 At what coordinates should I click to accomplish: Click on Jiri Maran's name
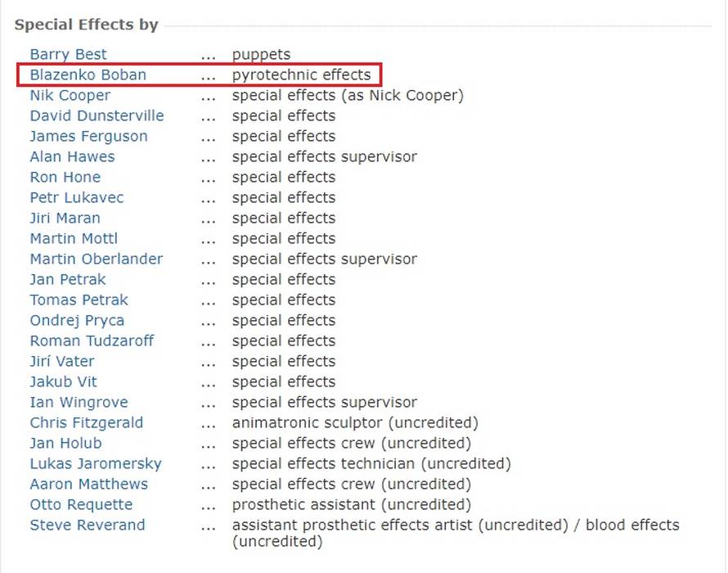[x=65, y=219]
